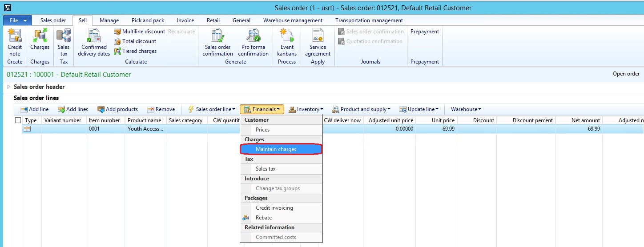Expand the Sales order header section

[x=8, y=87]
